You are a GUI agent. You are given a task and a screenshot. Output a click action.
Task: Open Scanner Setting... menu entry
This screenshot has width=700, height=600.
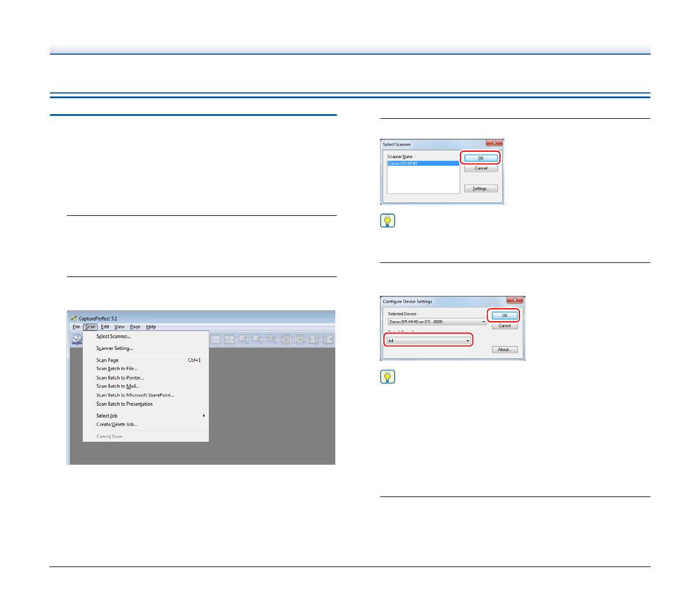coord(115,348)
